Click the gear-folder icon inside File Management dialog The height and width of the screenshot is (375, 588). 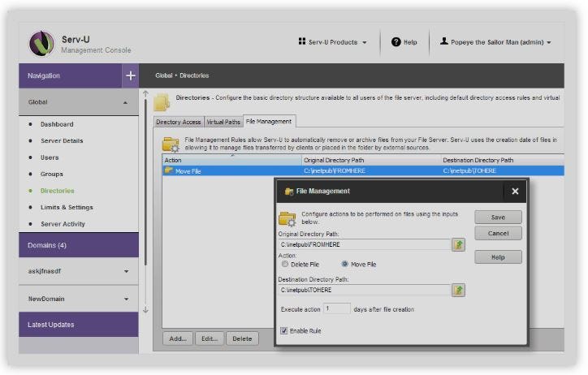(x=288, y=219)
